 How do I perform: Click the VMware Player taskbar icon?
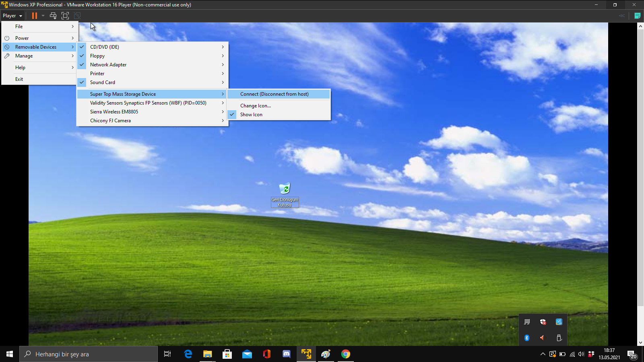[x=306, y=354]
